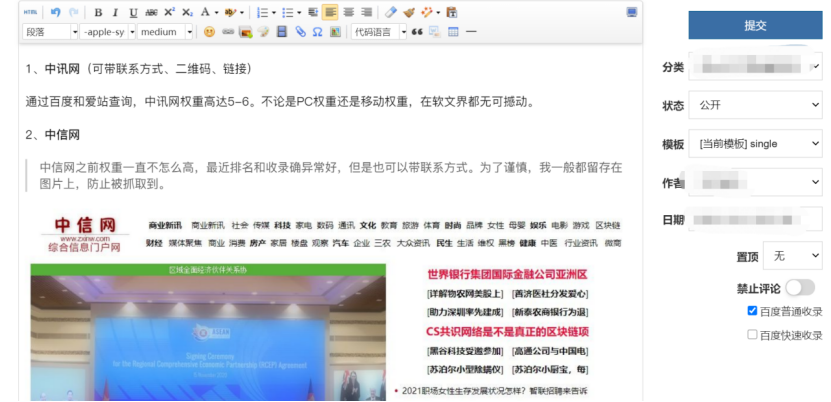Insert a map image
The image size is (831, 402).
pos(335,32)
